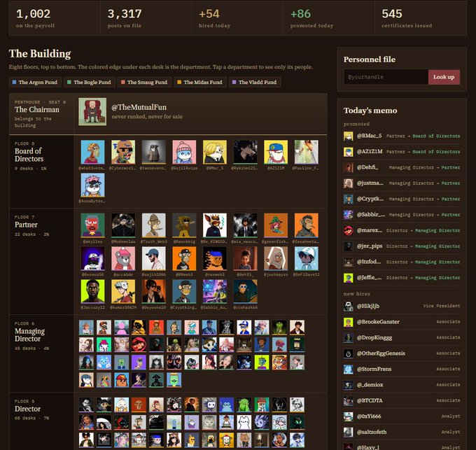Image resolution: width=476 pixels, height=450 pixels.
Task: Open the @accabde pink hat bear avatar
Action: click(123, 258)
